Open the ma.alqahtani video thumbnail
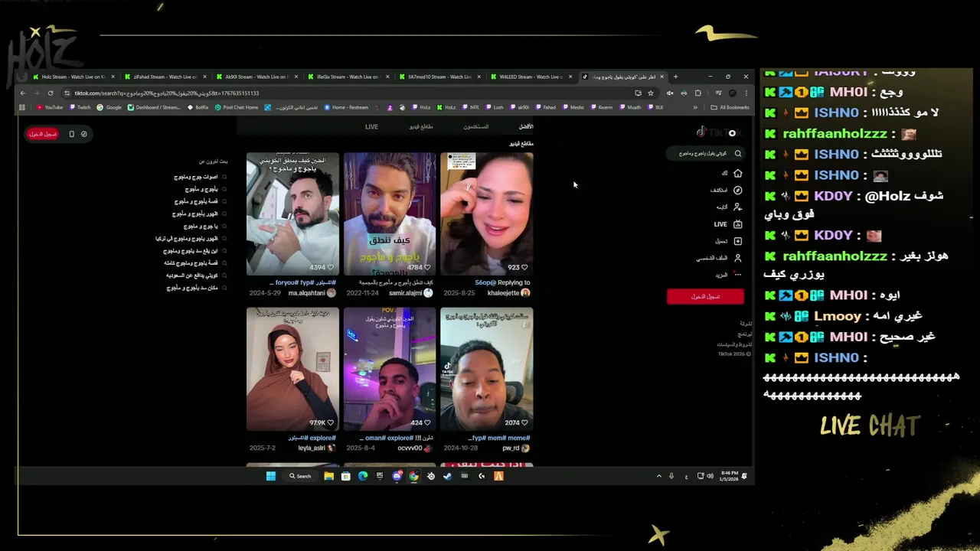The height and width of the screenshot is (551, 980). [x=292, y=214]
